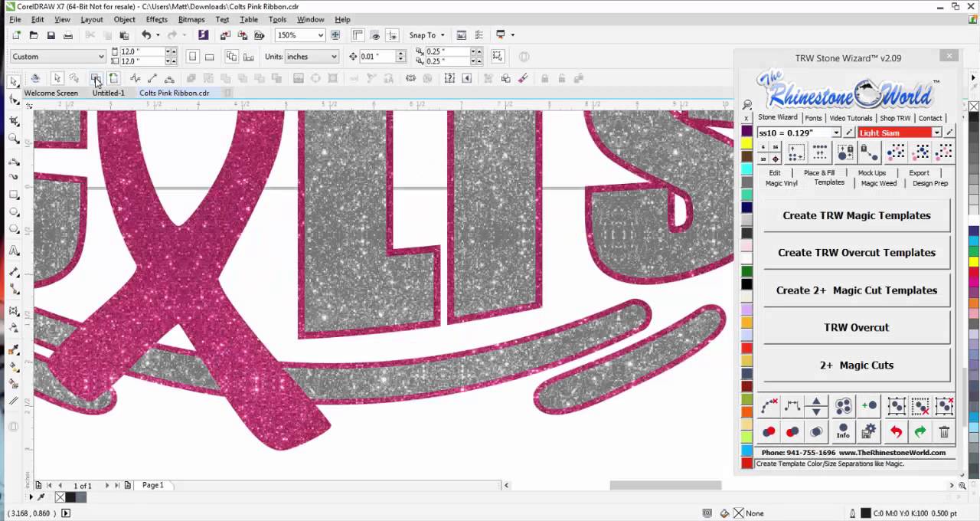Click the grouped stones cluster icon

(x=843, y=406)
